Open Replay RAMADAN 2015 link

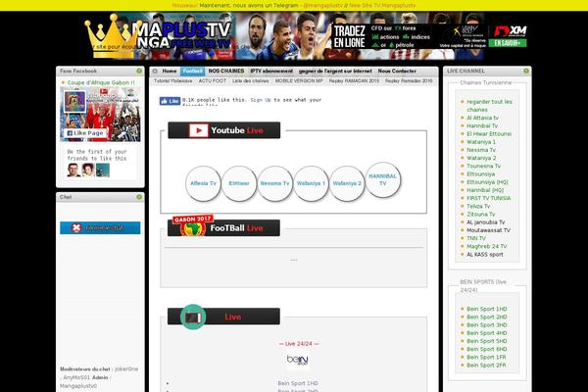[354, 81]
